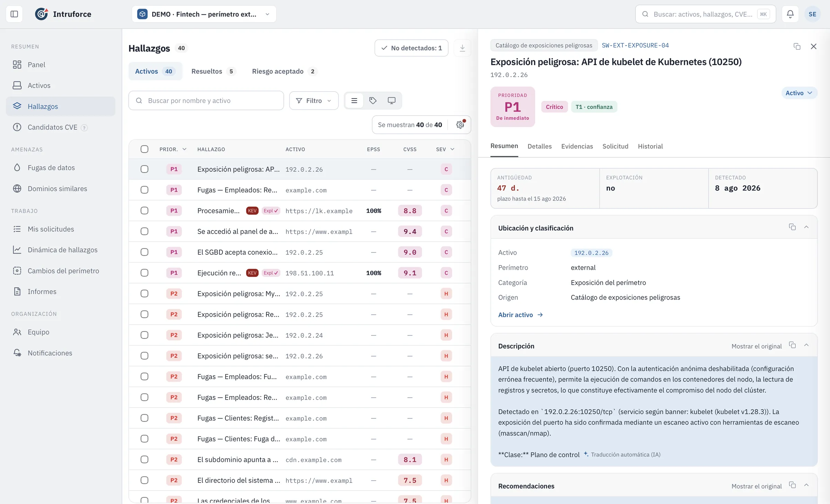Screen dimensions: 830x504
Task: Check the 198.51.100.11 finding row
Action: pyautogui.click(x=145, y=273)
